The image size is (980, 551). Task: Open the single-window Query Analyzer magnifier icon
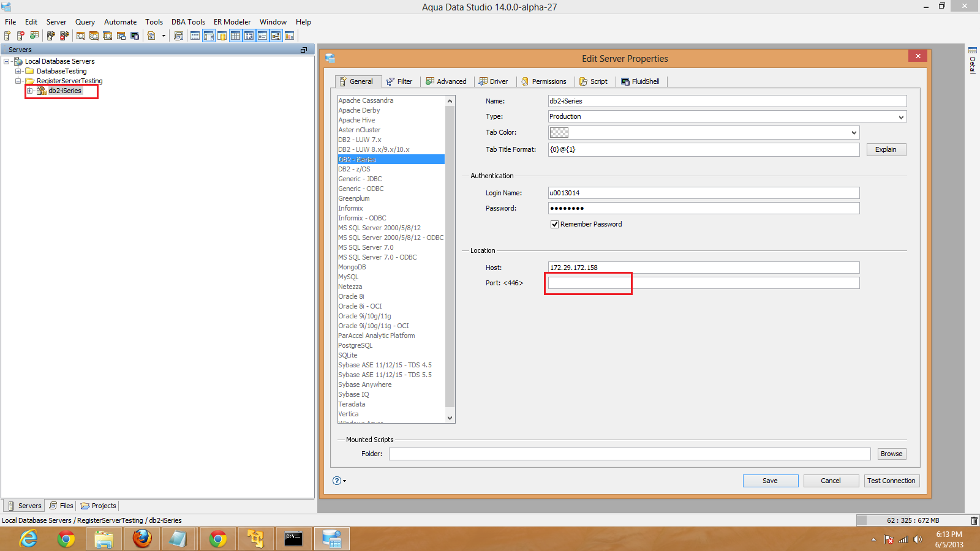80,36
